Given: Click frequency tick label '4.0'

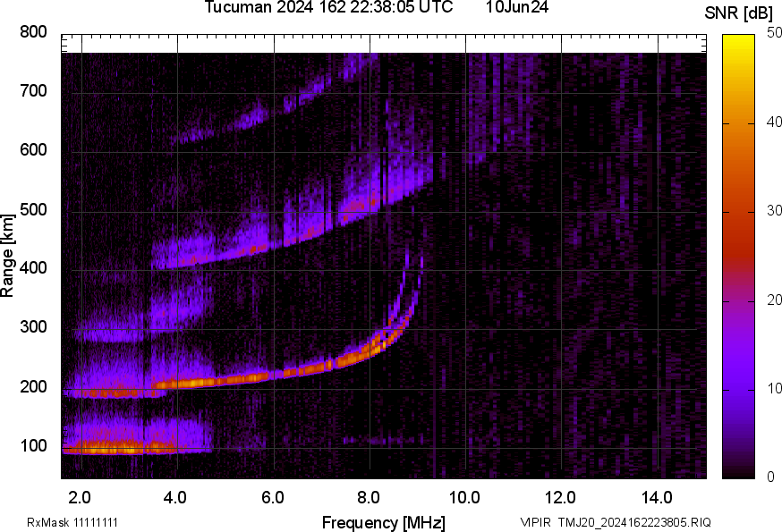Looking at the screenshot, I should [175, 497].
